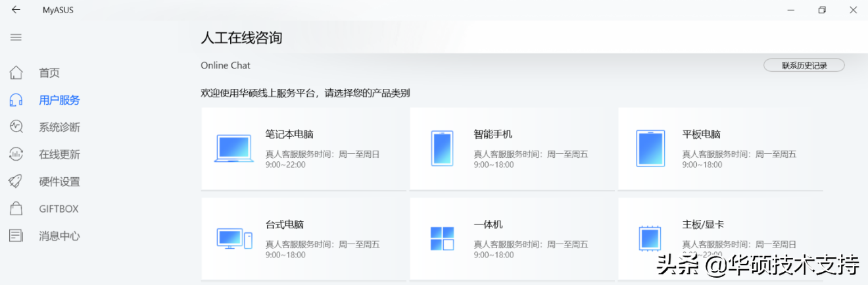Choose the 一体机 all-in-one icon
Viewport: 868px width, 285px height.
coord(442,238)
